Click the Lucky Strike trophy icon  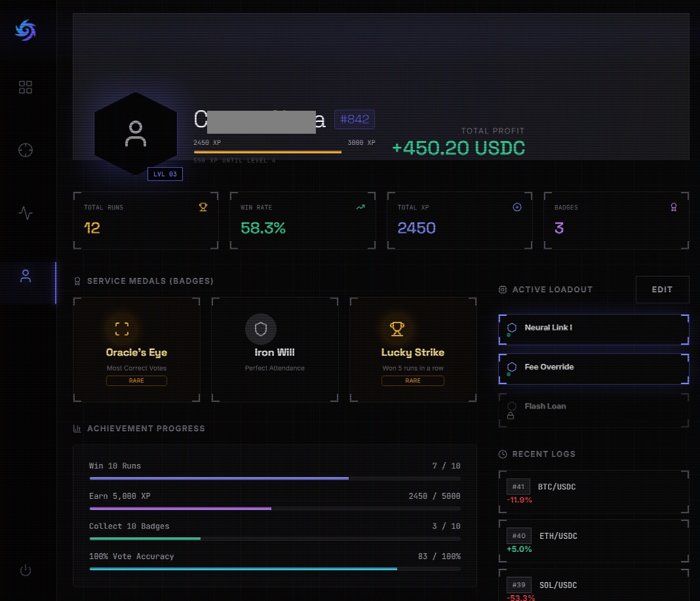pos(397,329)
